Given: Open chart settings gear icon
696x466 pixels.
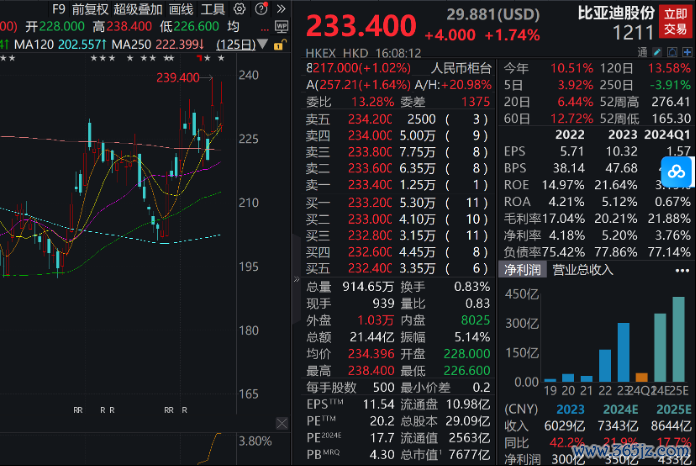Looking at the screenshot, I should pos(239,9).
